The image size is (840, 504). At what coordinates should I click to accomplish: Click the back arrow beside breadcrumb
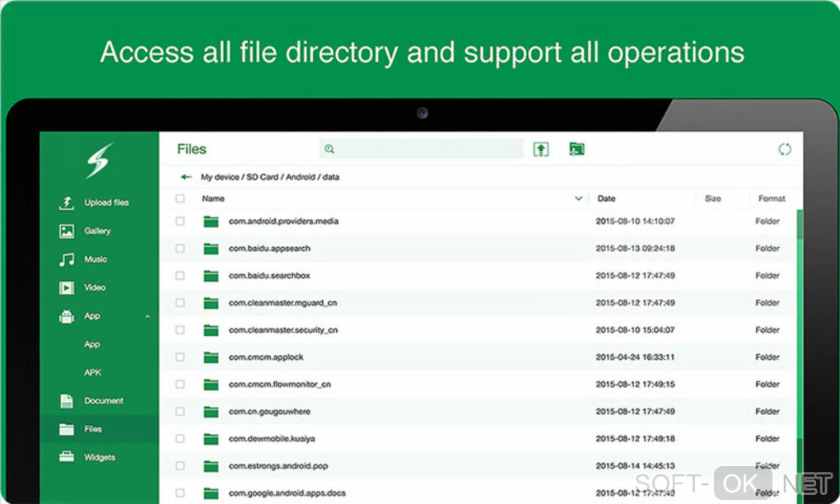(x=186, y=177)
